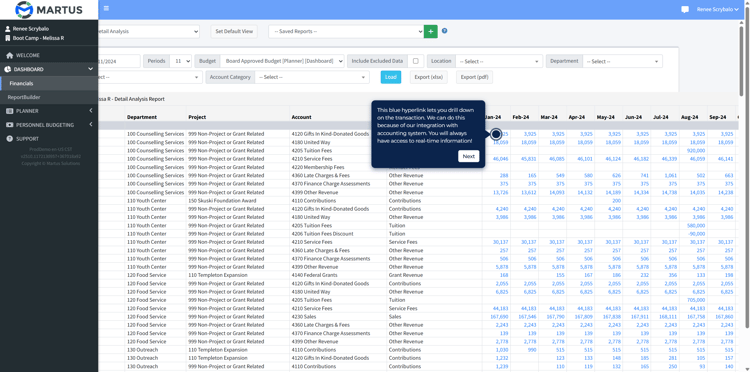750x372 pixels.
Task: Open the blue question-mark help icon
Action: click(444, 31)
